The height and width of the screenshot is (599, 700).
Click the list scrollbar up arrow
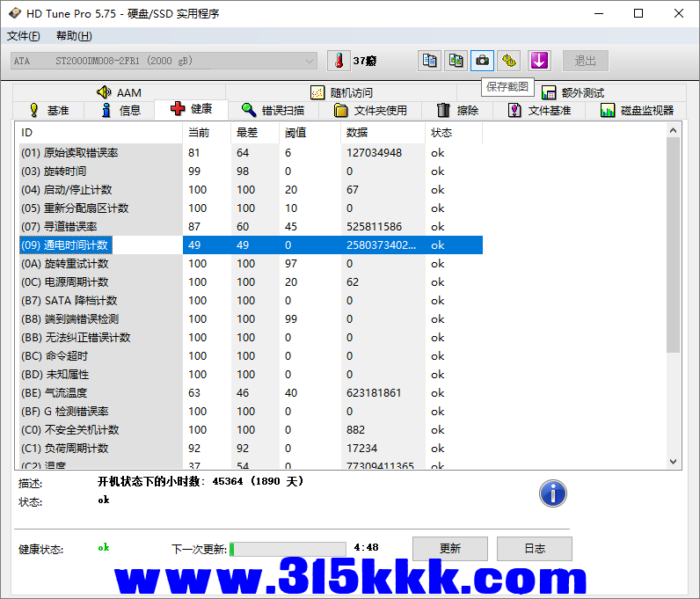coord(674,130)
